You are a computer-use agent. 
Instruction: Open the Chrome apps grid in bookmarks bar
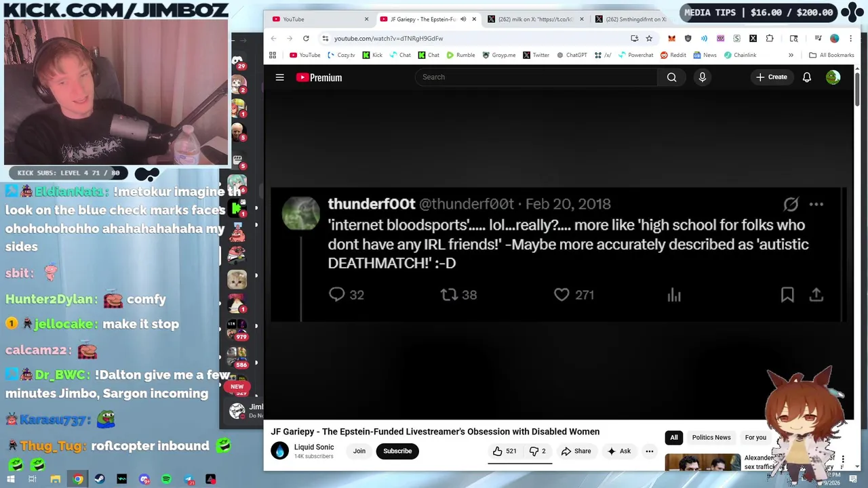point(273,55)
